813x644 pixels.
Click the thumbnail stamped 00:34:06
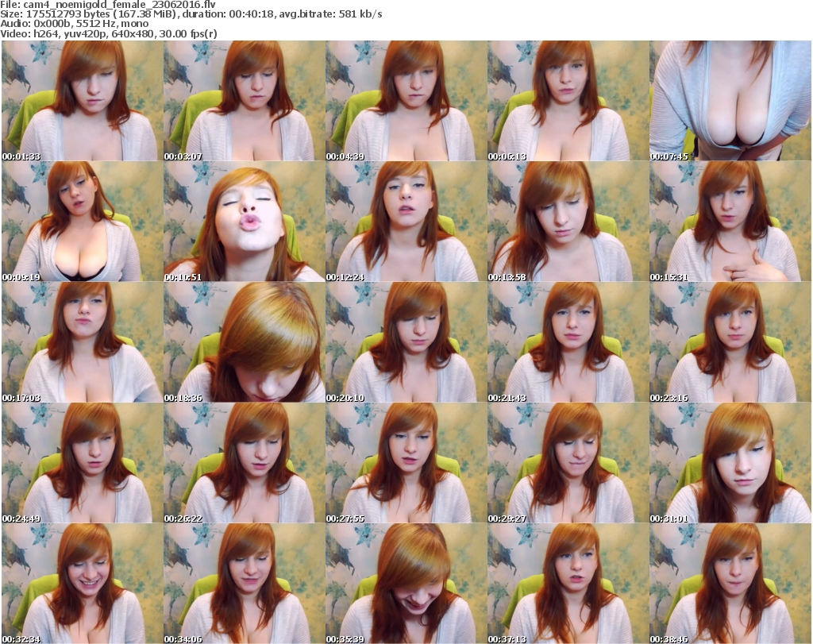[245, 584]
